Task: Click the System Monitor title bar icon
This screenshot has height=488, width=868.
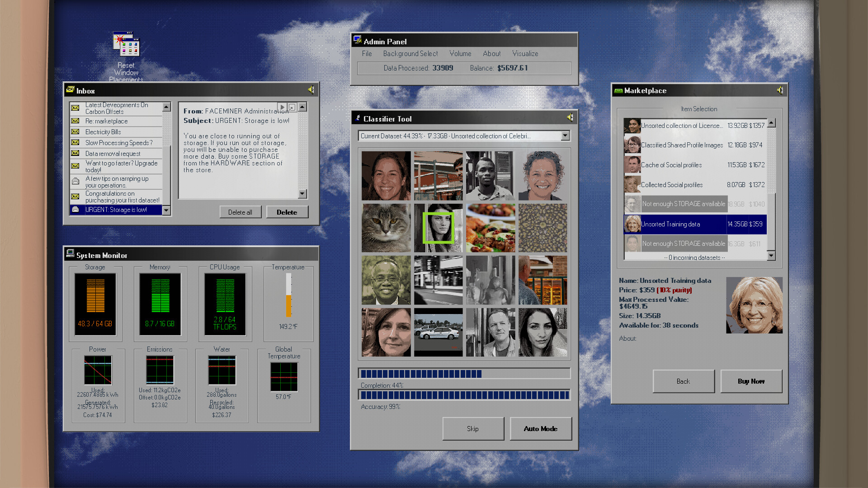Action: [x=69, y=254]
